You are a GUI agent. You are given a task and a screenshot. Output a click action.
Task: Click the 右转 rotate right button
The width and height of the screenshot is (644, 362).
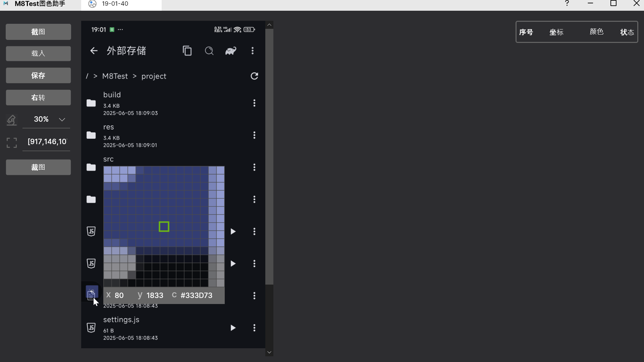pyautogui.click(x=38, y=98)
